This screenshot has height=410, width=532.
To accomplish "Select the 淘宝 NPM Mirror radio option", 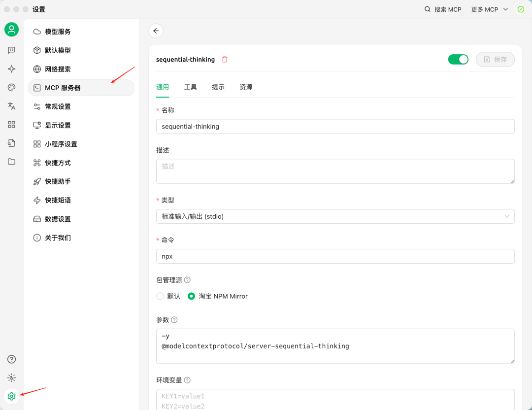I will [x=192, y=296].
